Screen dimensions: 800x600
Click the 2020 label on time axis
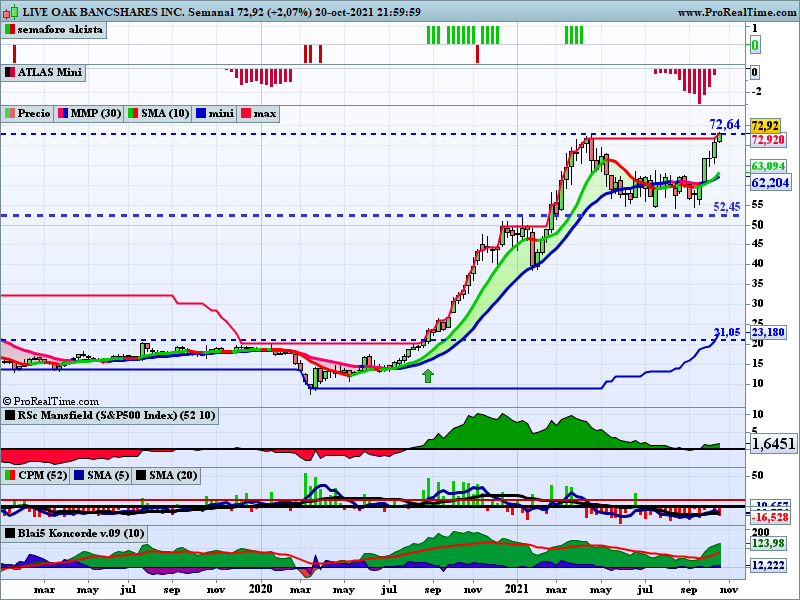click(261, 589)
